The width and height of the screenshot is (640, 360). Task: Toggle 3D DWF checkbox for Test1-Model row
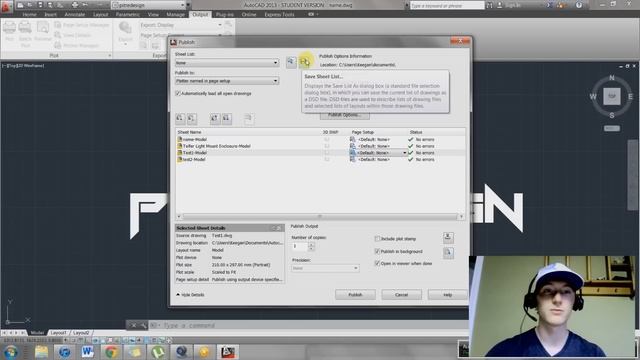(327, 153)
